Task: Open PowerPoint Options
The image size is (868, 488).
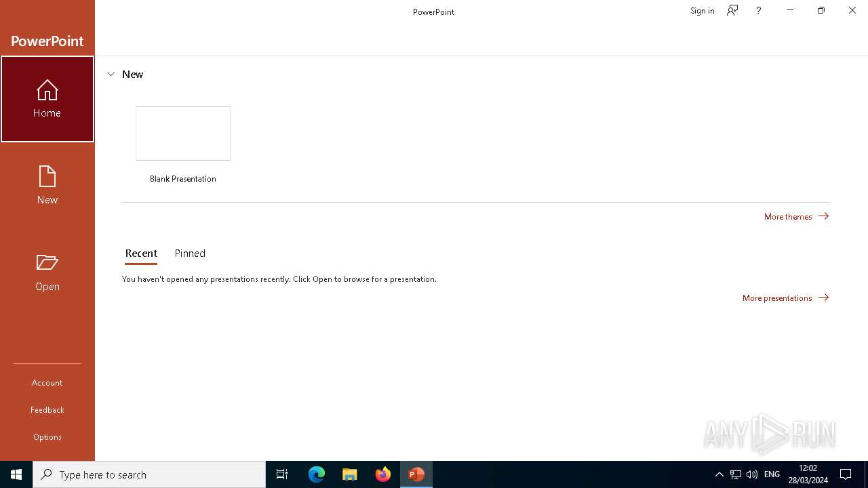Action: (x=47, y=437)
